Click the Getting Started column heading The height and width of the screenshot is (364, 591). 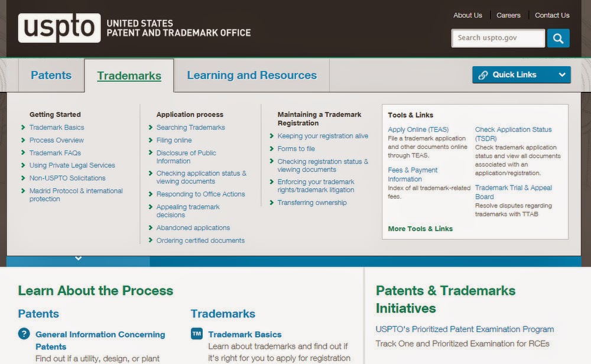(x=55, y=114)
